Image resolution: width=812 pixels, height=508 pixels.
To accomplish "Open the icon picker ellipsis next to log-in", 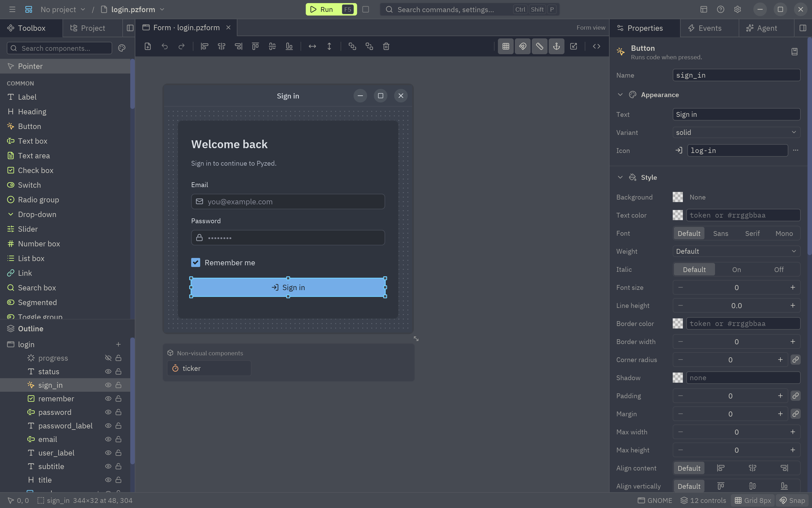I will [x=796, y=150].
